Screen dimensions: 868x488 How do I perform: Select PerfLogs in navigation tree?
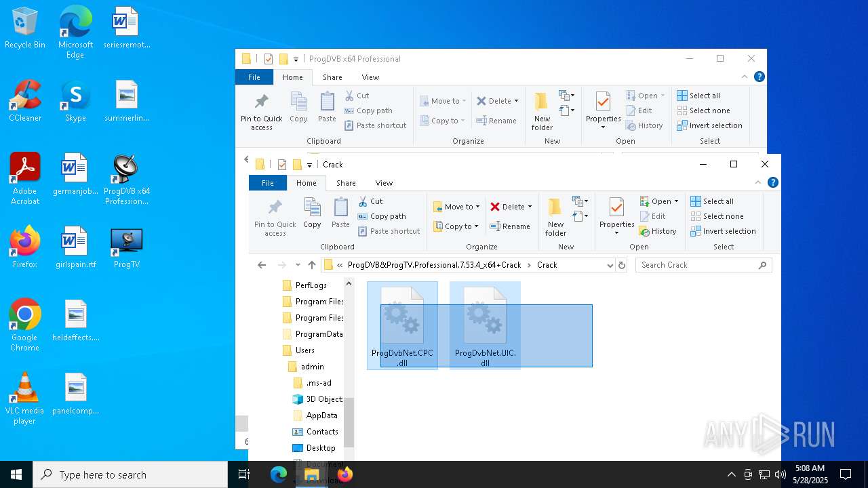[x=304, y=285]
